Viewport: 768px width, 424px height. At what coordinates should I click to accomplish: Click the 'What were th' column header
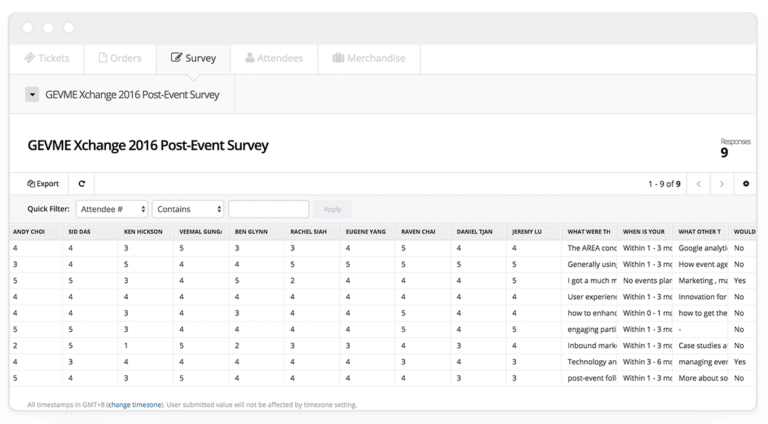point(589,232)
